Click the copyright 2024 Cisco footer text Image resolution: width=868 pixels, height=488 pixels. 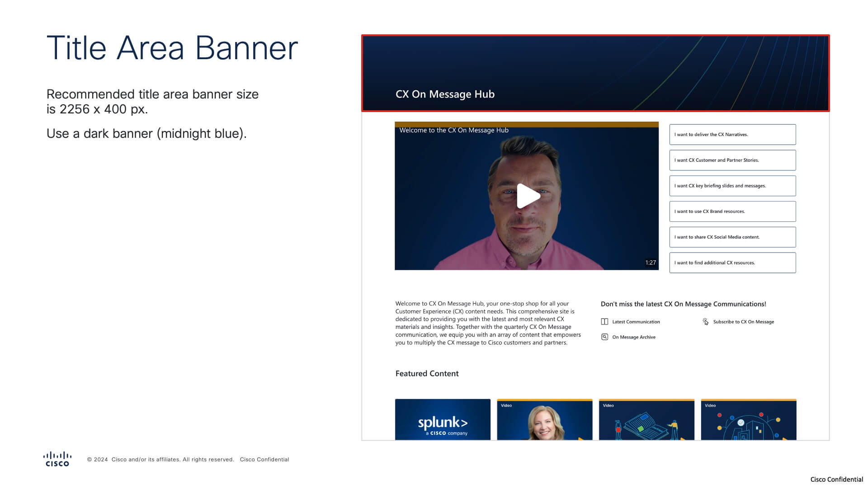(160, 460)
